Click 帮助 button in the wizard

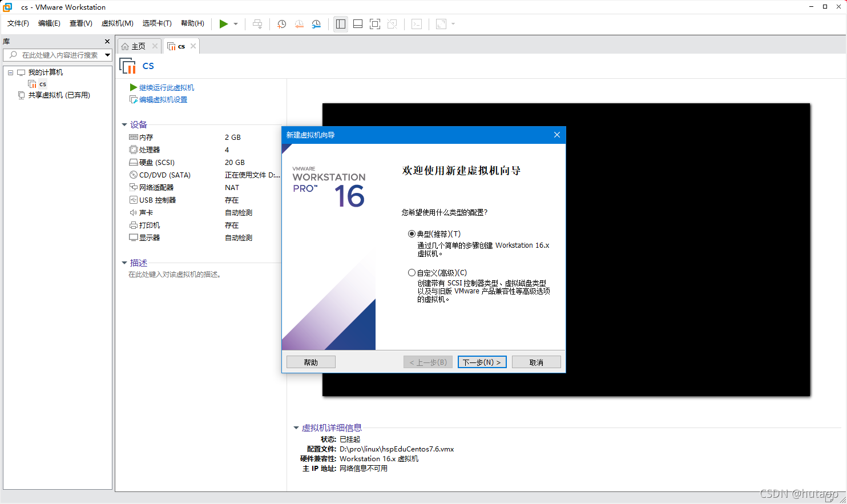pyautogui.click(x=311, y=362)
